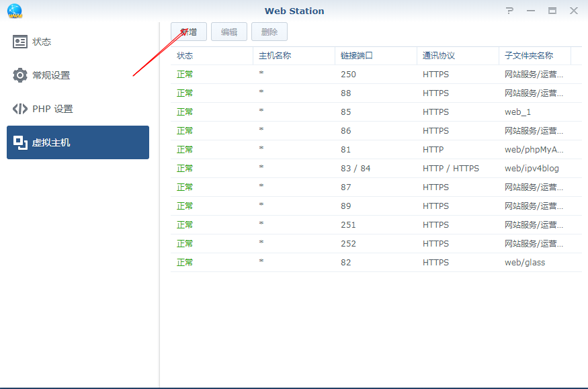Click the 编辑 button
The image size is (588, 389).
[229, 32]
